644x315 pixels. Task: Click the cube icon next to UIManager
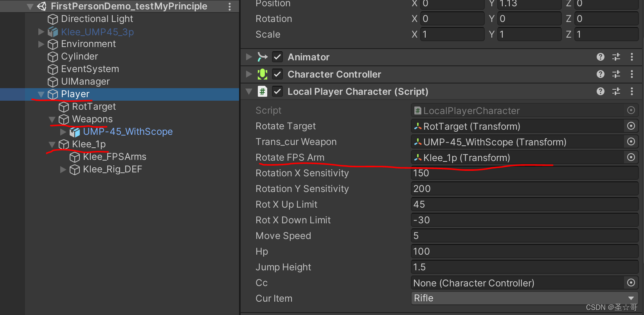pyautogui.click(x=52, y=82)
